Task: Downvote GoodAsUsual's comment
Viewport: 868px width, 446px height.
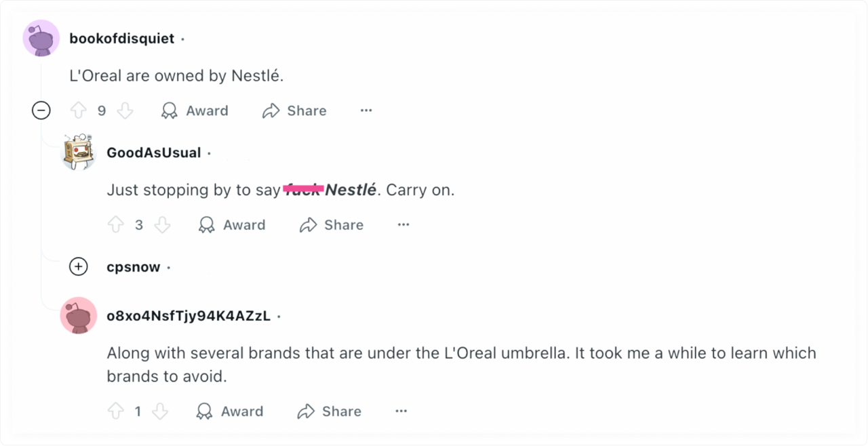Action: (162, 225)
